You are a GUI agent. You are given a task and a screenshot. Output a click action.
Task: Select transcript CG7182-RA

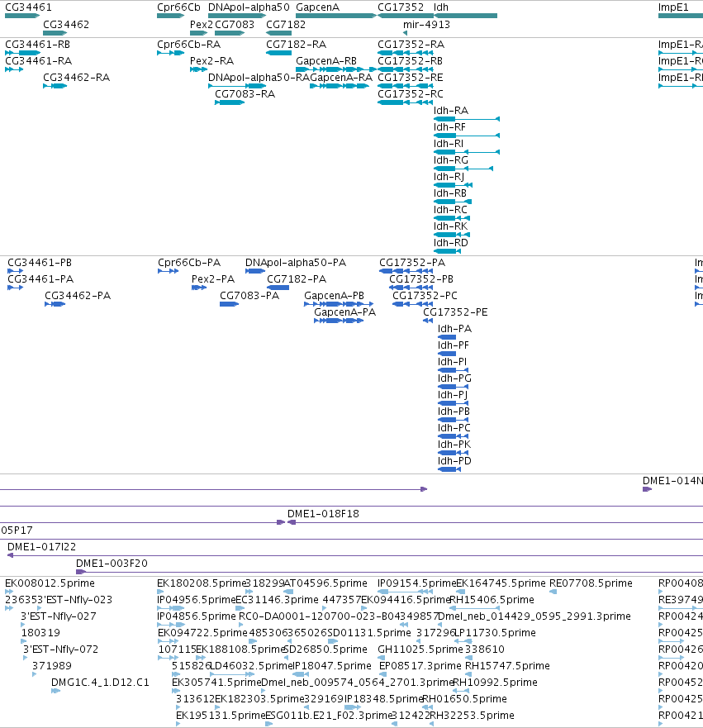tap(279, 53)
